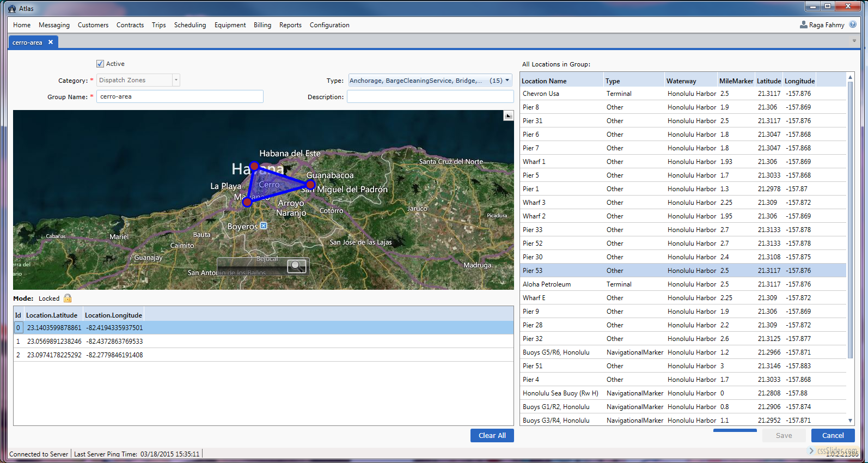Select the Pier 8 location row
The width and height of the screenshot is (868, 463).
click(x=683, y=107)
